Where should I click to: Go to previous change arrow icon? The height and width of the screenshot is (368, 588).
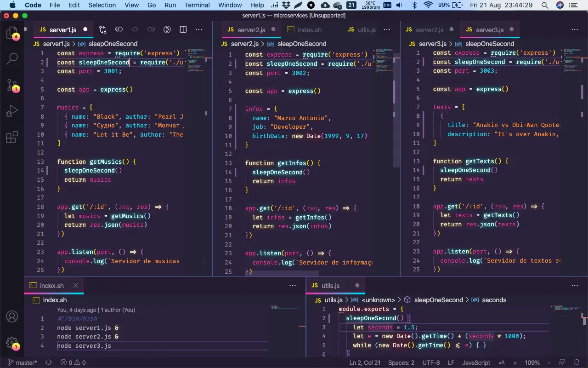(x=119, y=29)
